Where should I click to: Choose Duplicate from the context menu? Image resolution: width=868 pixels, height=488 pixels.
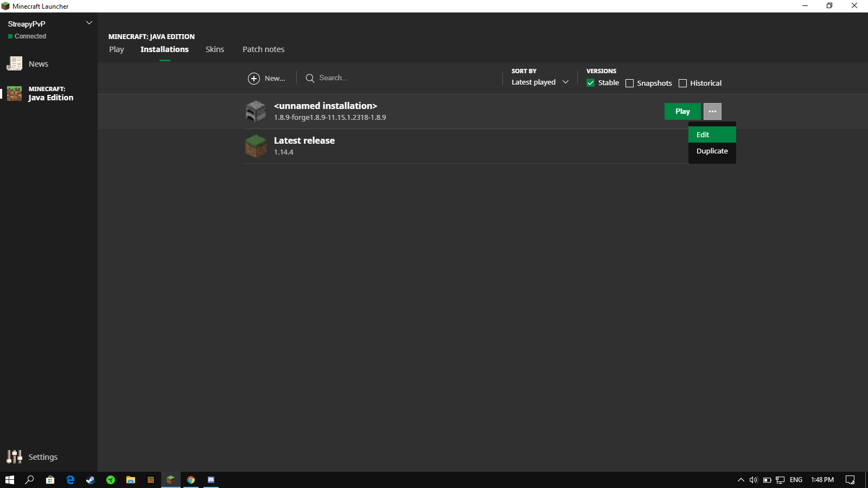(712, 151)
